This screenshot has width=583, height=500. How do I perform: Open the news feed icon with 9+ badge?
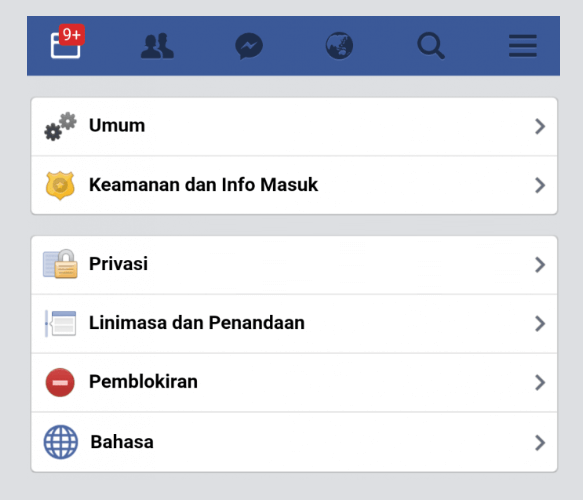[67, 41]
